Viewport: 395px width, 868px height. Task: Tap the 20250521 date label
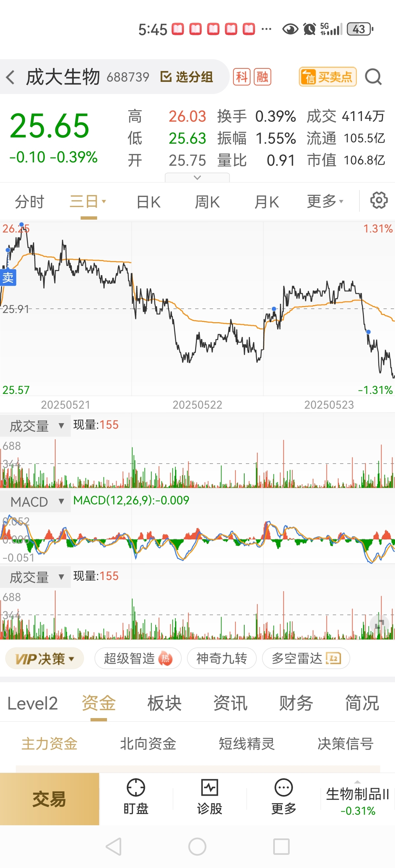click(66, 405)
